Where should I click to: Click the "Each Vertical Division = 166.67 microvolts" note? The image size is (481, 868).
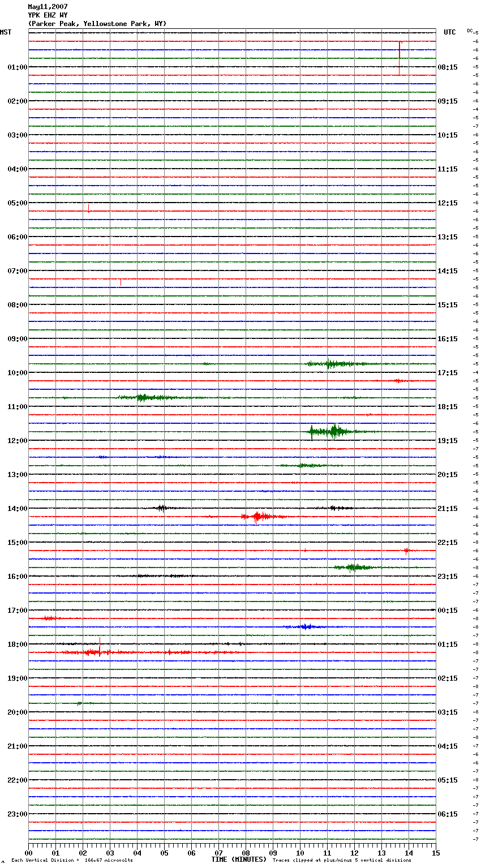[x=72, y=861]
